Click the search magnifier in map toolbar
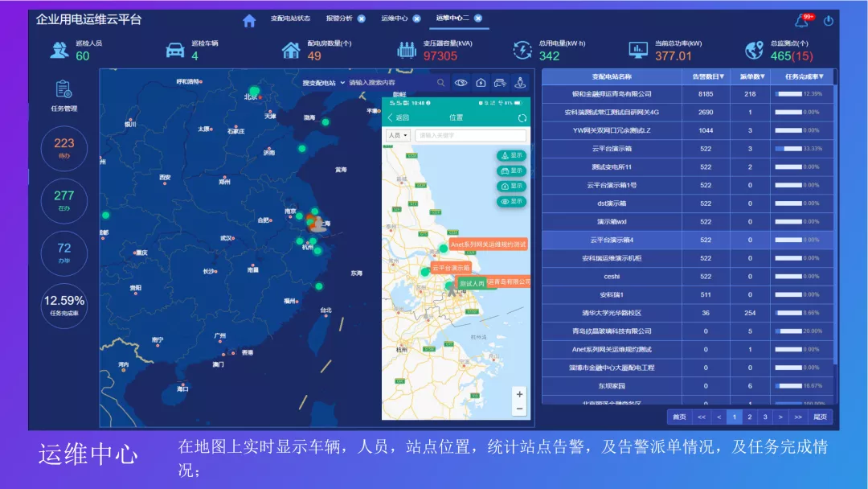868x489 pixels. click(x=440, y=83)
